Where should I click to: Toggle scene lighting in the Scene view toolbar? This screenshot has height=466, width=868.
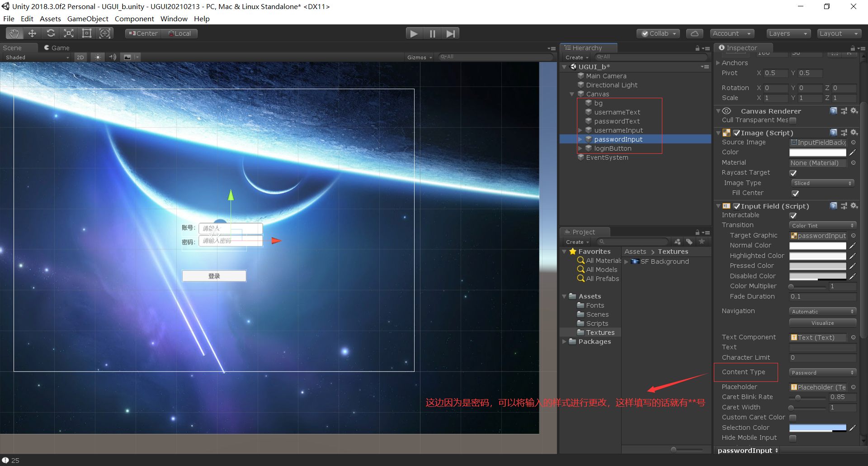pyautogui.click(x=98, y=57)
